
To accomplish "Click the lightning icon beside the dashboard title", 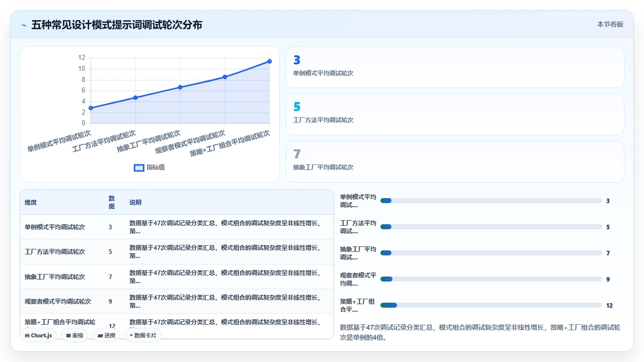I will coord(24,25).
